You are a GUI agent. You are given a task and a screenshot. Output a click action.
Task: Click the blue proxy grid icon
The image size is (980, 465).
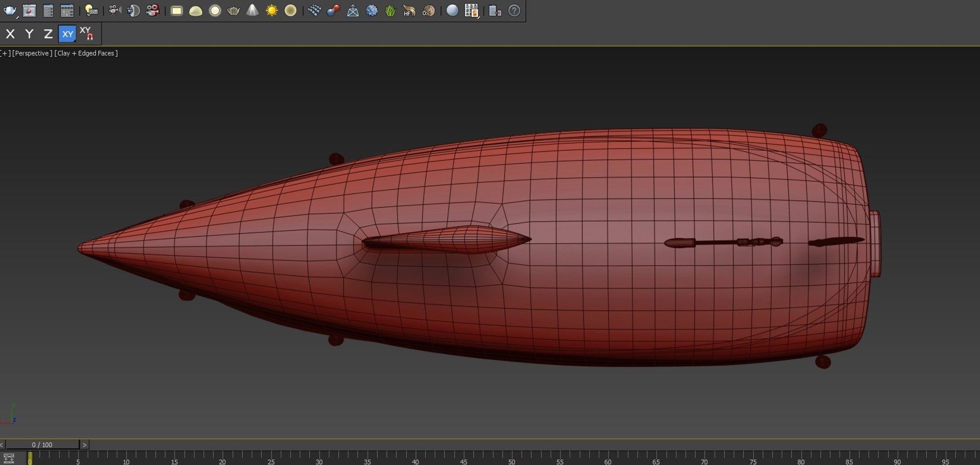click(x=314, y=11)
